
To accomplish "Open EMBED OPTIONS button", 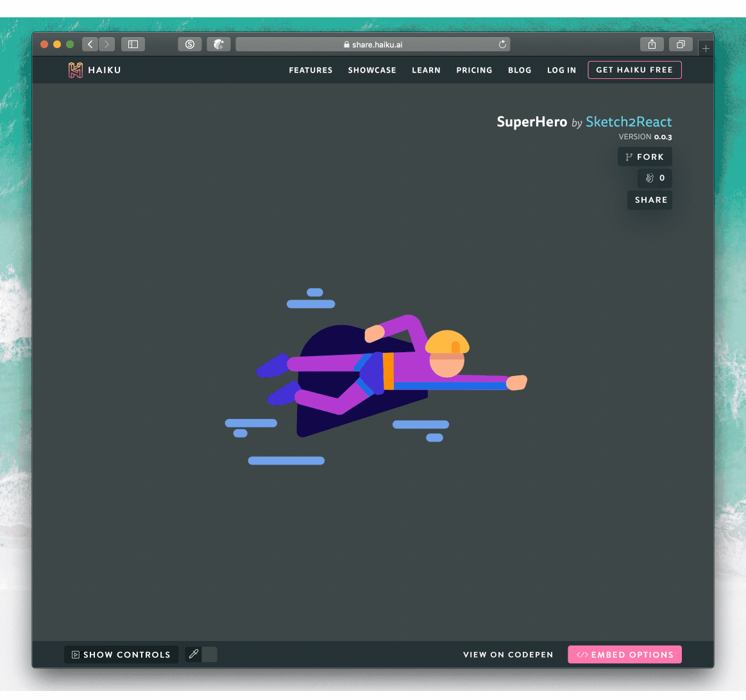I will (x=625, y=654).
